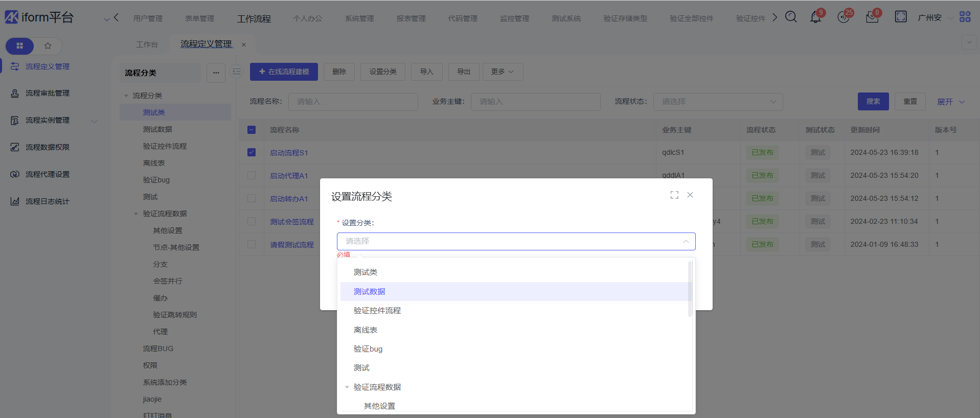Uncheck the 启动流程S1 row checkbox

click(252, 152)
